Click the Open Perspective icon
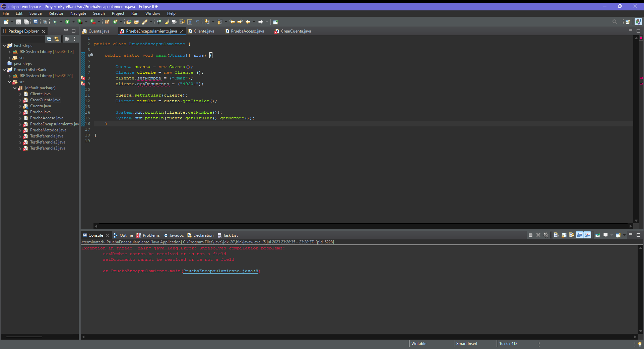The height and width of the screenshot is (349, 644). pyautogui.click(x=628, y=22)
